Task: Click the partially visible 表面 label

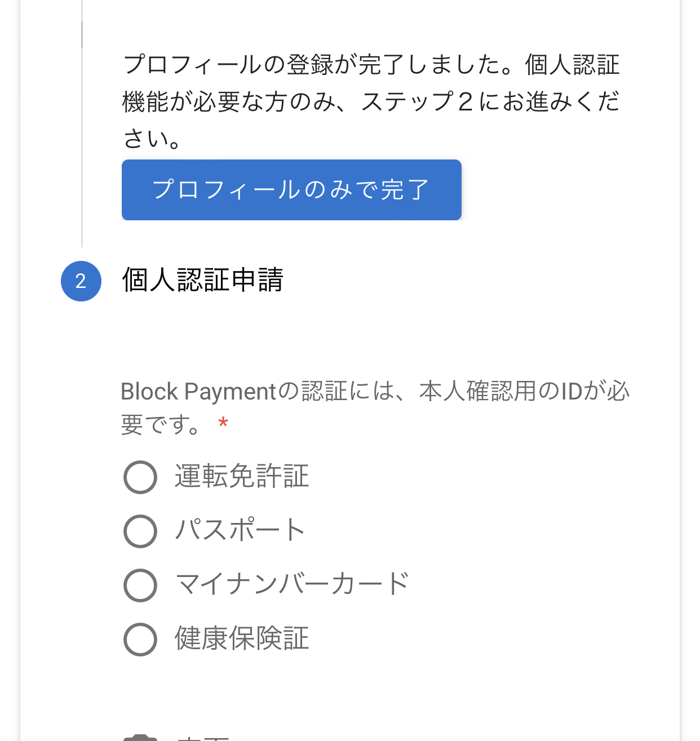Action: 203,738
